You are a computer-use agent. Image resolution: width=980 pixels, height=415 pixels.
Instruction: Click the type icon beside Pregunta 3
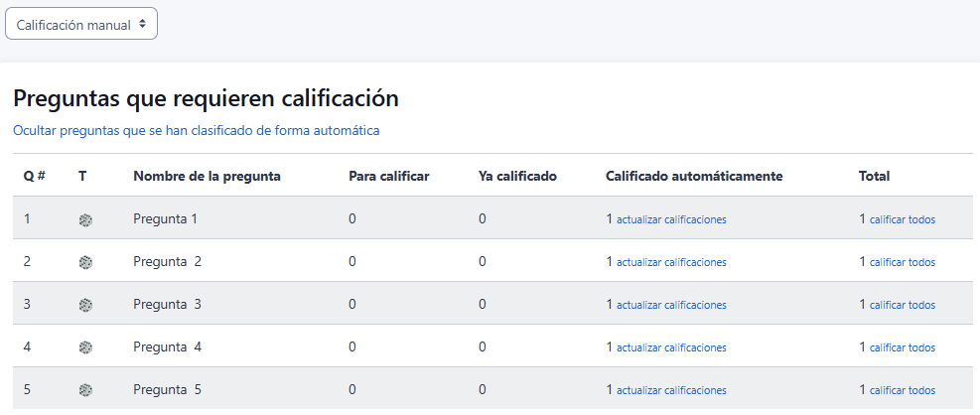point(85,306)
